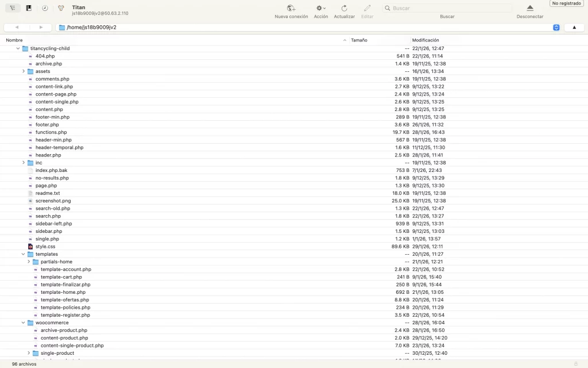Open the path dropdown for /home/js18b9009jv2
The width and height of the screenshot is (588, 368).
(x=556, y=27)
